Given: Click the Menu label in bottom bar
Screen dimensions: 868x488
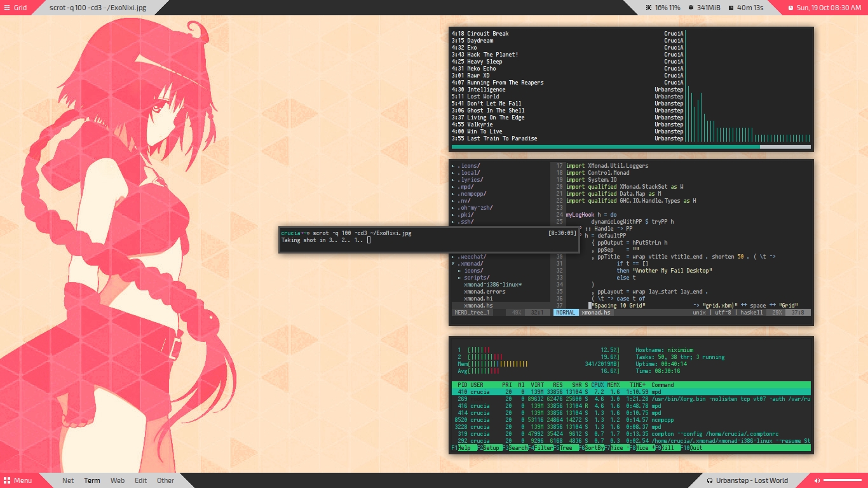Looking at the screenshot, I should pyautogui.click(x=23, y=480).
